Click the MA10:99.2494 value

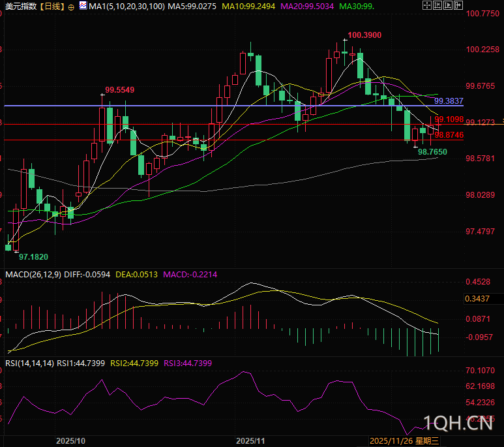click(x=248, y=6)
